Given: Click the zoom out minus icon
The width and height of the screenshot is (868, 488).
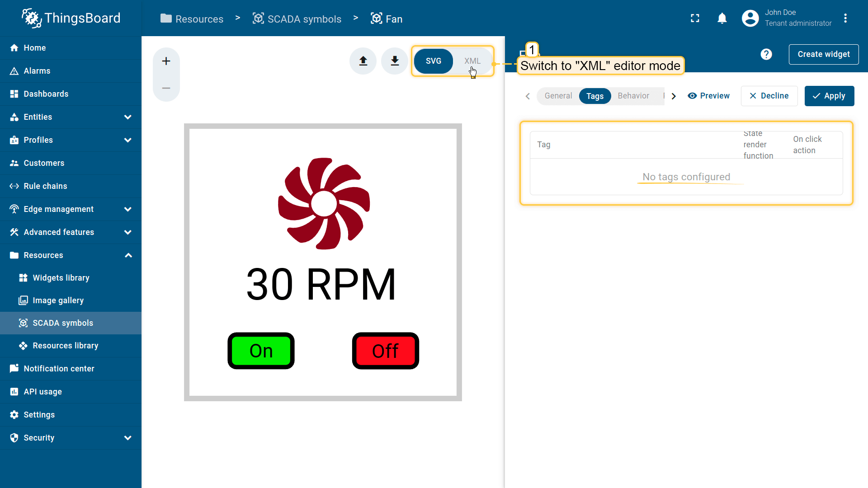Looking at the screenshot, I should pos(166,88).
